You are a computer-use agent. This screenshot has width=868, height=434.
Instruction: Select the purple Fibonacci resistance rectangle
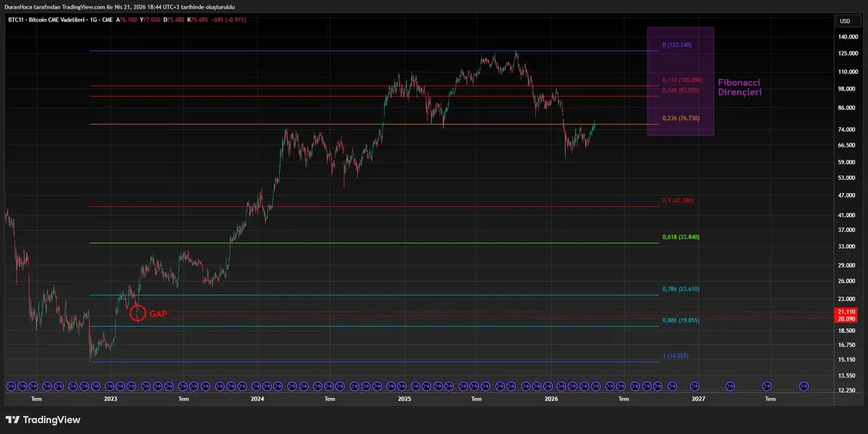681,82
